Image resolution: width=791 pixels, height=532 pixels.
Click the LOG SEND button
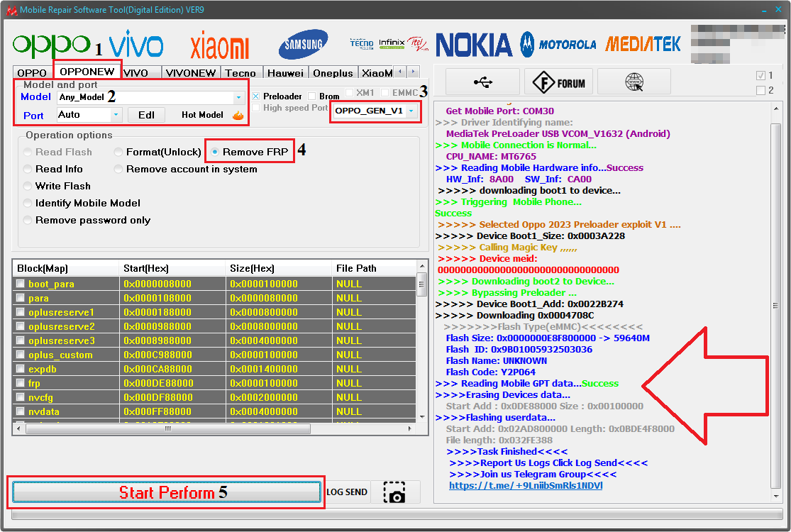coord(347,492)
